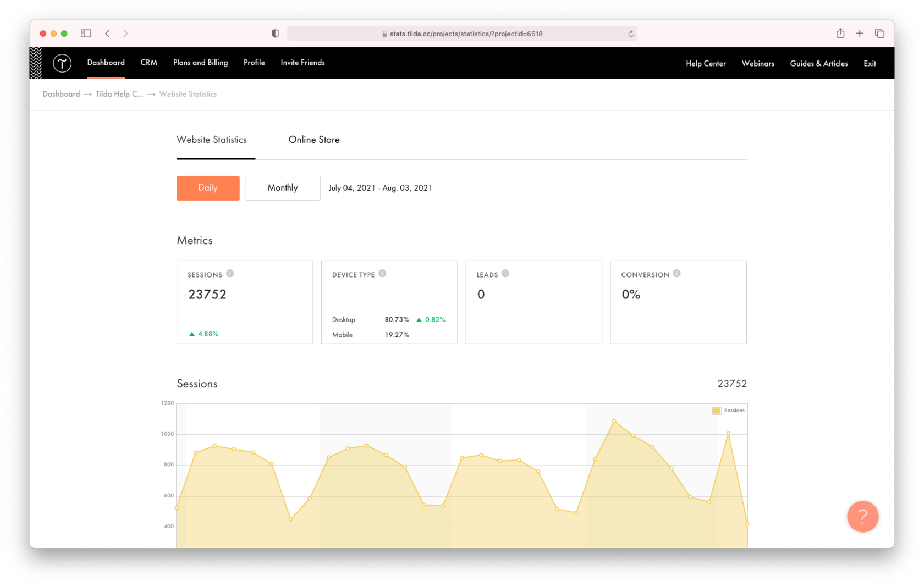Click the privacy shield icon
Screen dimensions: 924x587
275,34
